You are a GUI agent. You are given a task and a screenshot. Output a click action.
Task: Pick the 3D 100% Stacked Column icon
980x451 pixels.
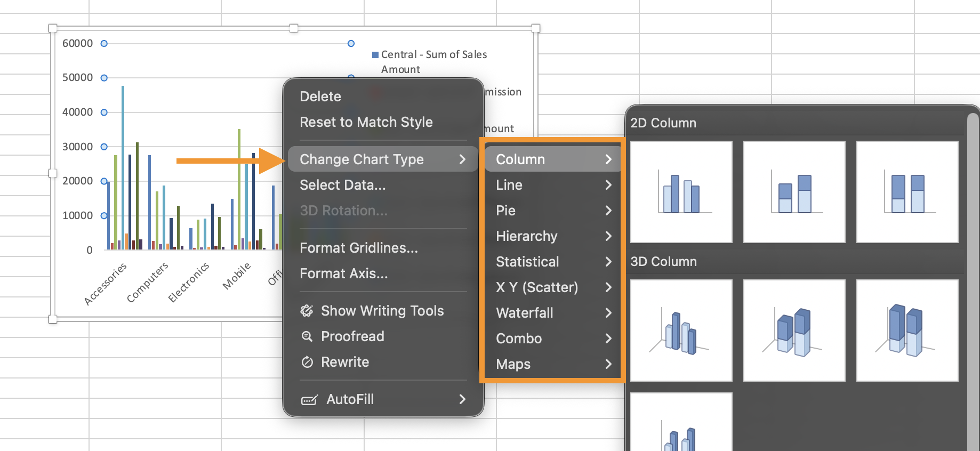click(x=907, y=331)
